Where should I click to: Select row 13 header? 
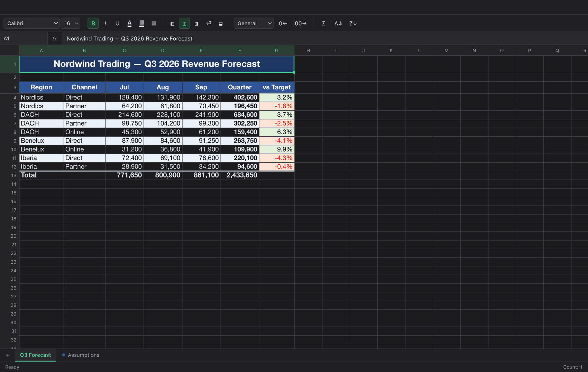pos(10,175)
